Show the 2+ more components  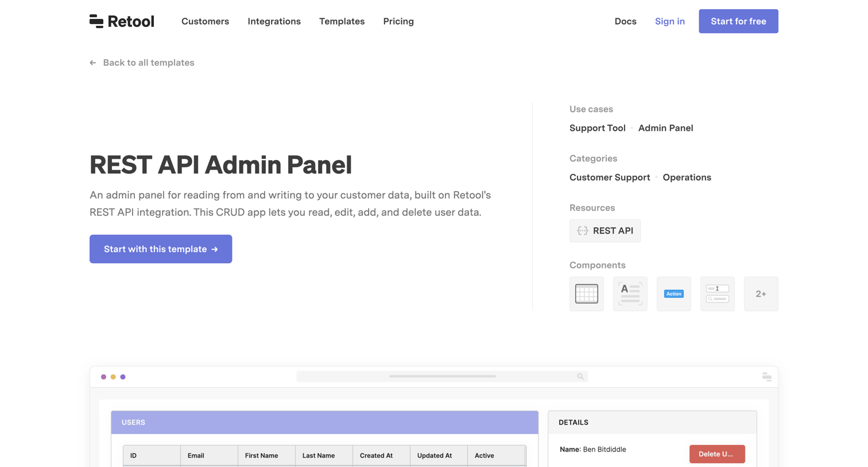[x=761, y=294]
